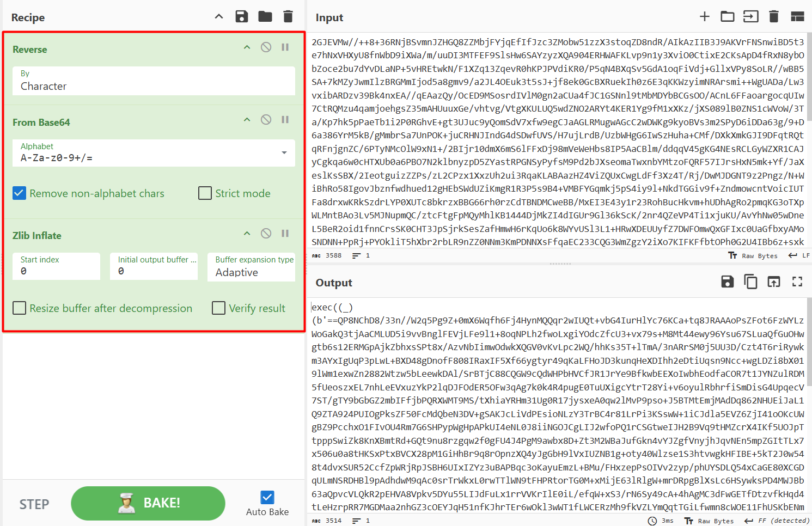
Task: Disable the From Base64 operation
Action: pyautogui.click(x=266, y=120)
